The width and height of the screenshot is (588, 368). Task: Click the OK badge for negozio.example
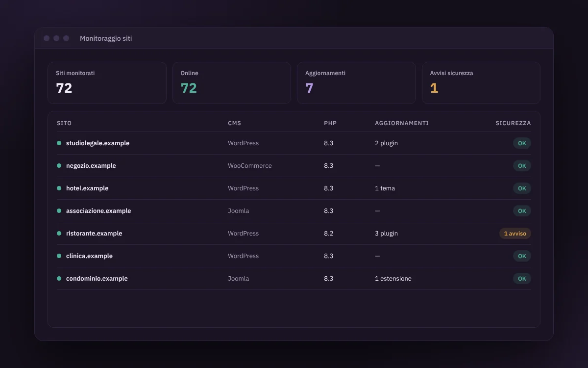pyautogui.click(x=522, y=166)
